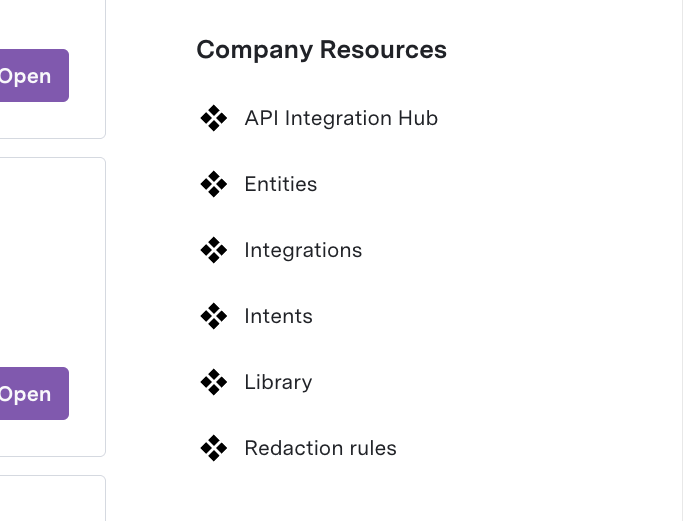Click the top purple Open button
This screenshot has height=521, width=683.
(34, 75)
